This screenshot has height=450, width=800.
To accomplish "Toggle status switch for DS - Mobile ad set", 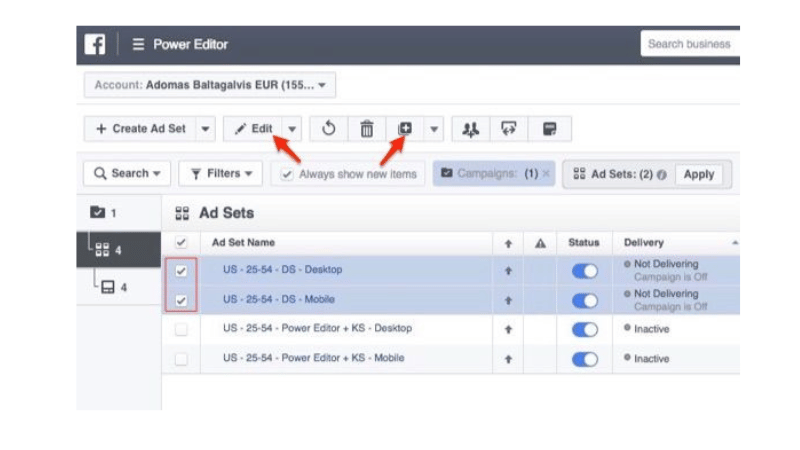I will 583,300.
